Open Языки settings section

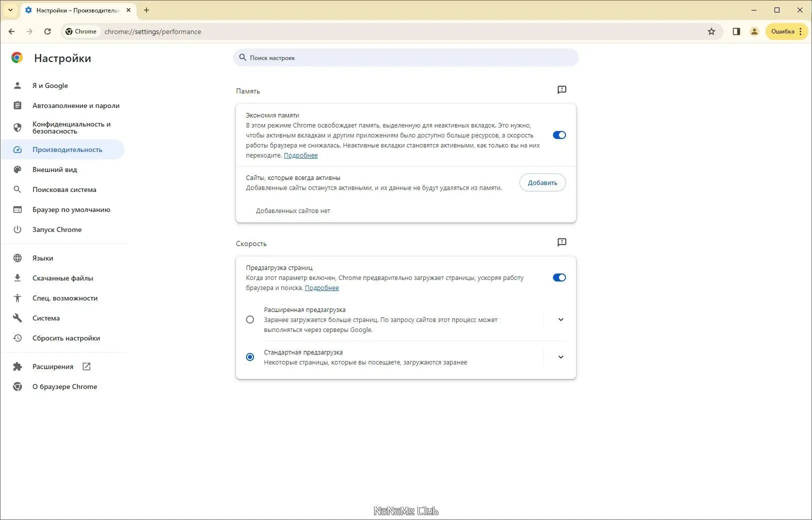click(x=63, y=258)
